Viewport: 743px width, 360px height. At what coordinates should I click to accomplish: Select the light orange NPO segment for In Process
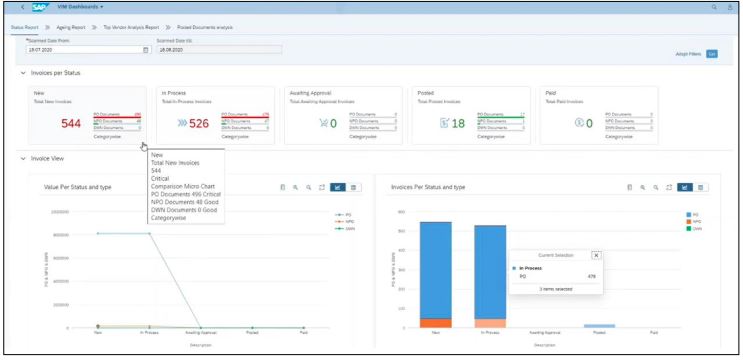point(490,324)
